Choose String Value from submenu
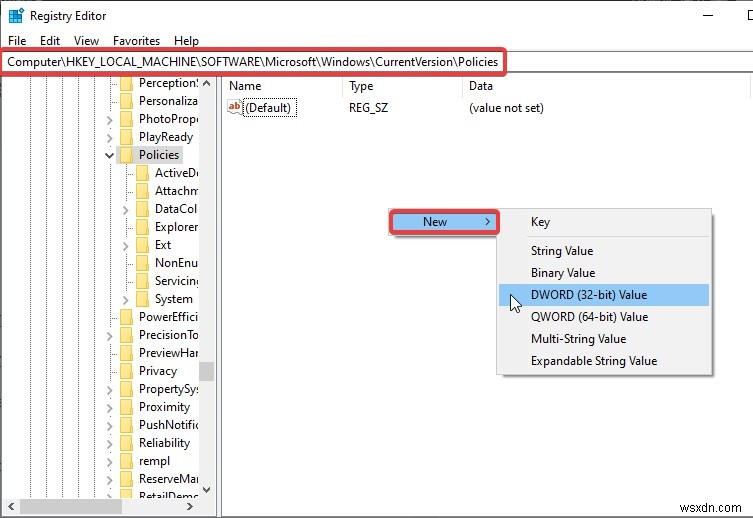Viewport: 753px width, 518px height. [604, 251]
